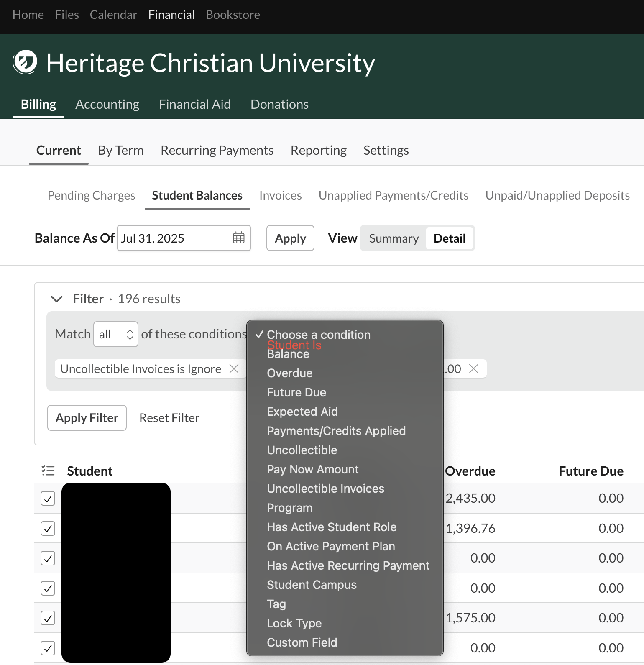
Task: Uncheck the row with overdue 1,575.00
Action: tap(48, 618)
